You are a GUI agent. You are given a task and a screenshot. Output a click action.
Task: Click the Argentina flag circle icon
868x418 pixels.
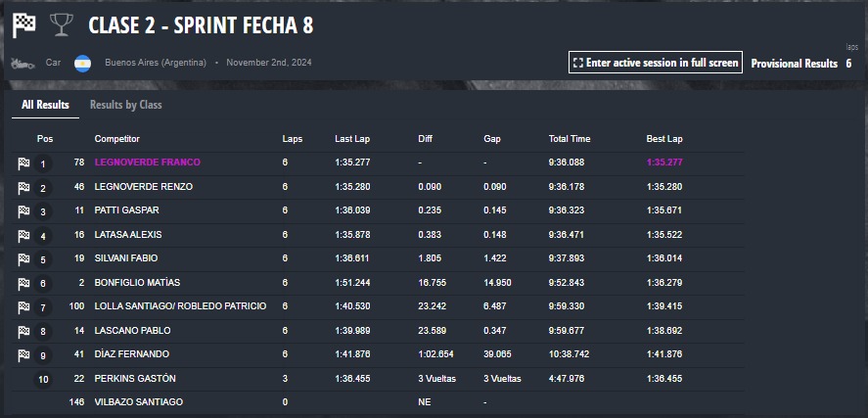(x=82, y=63)
